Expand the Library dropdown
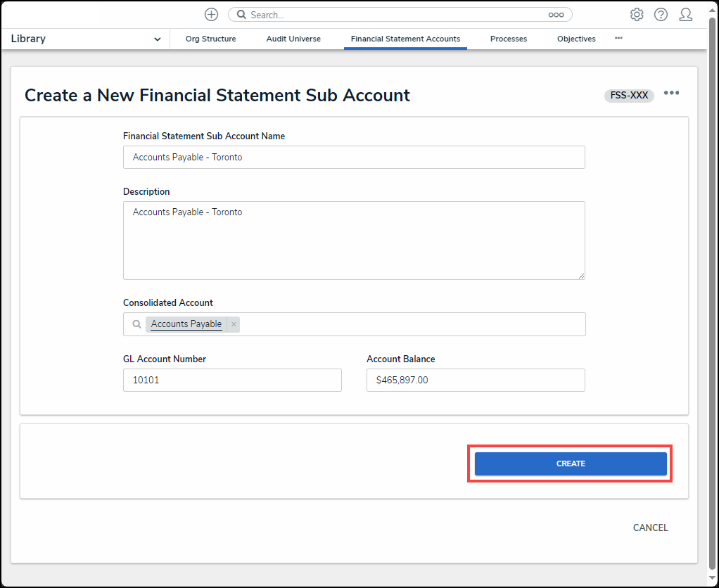The image size is (719, 588). 157,39
